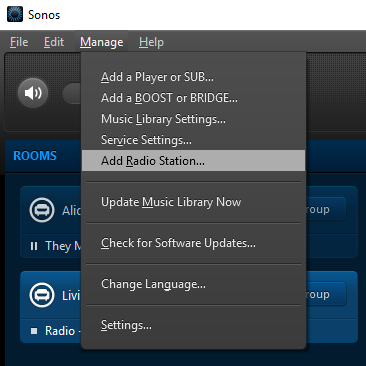Close the open Manage menu
The image size is (366, 366).
click(x=102, y=42)
